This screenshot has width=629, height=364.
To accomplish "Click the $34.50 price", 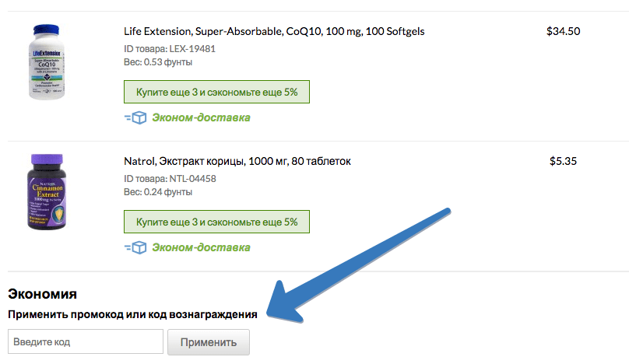I will [x=564, y=32].
